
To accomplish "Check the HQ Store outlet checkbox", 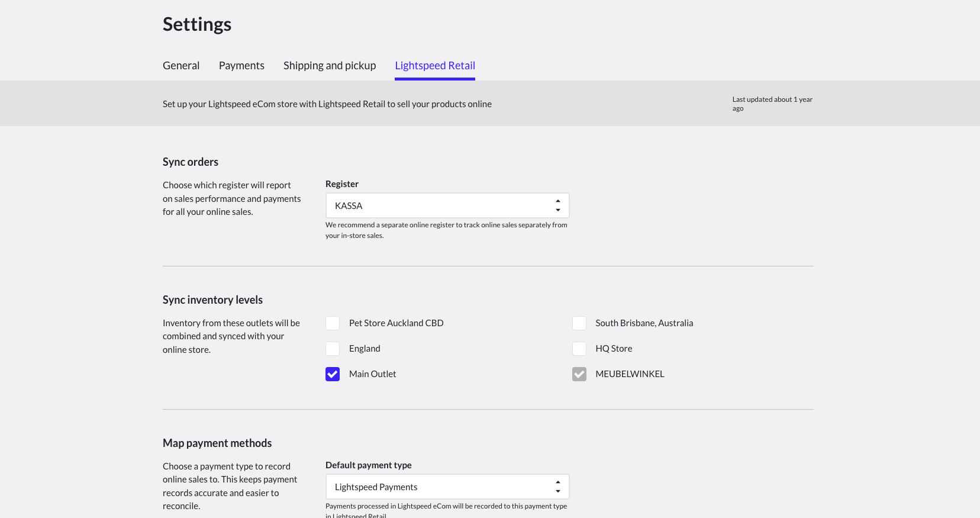I will tap(579, 349).
